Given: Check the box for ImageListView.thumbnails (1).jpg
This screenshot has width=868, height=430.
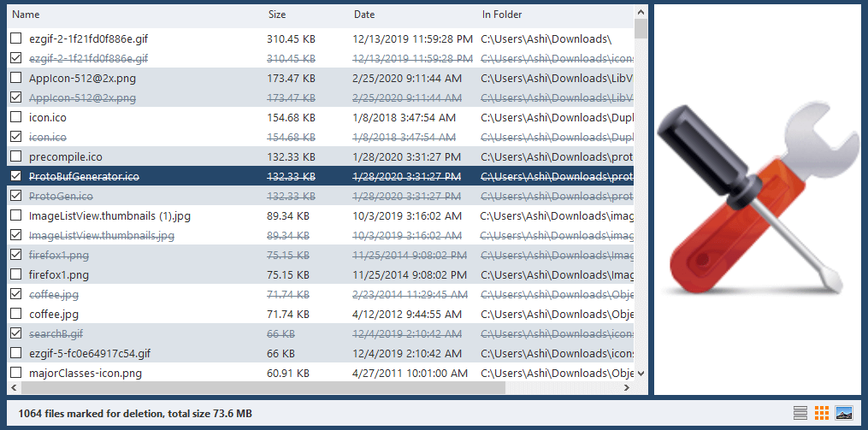Looking at the screenshot, I should 16,215.
